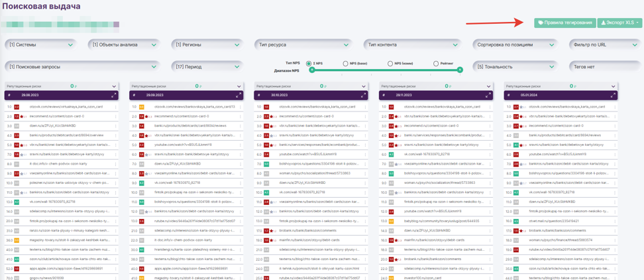Choose the NPS (base) radio button
The height and width of the screenshot is (280, 644).
345,64
